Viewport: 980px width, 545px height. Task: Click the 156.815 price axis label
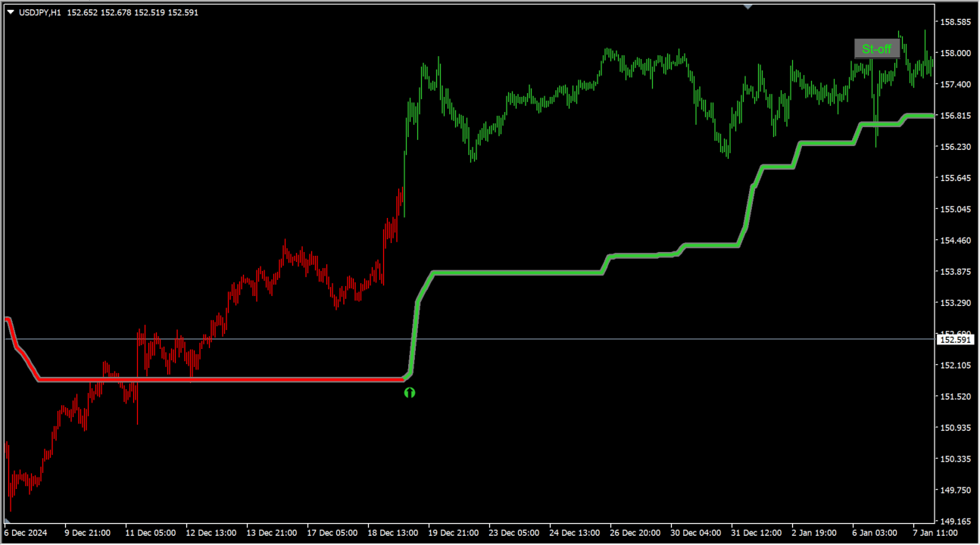click(955, 116)
